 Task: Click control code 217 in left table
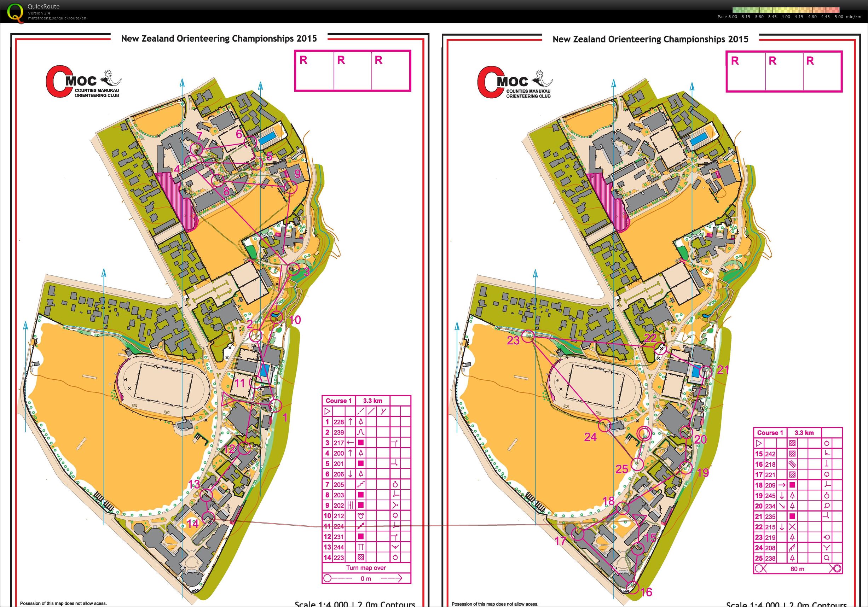(339, 443)
